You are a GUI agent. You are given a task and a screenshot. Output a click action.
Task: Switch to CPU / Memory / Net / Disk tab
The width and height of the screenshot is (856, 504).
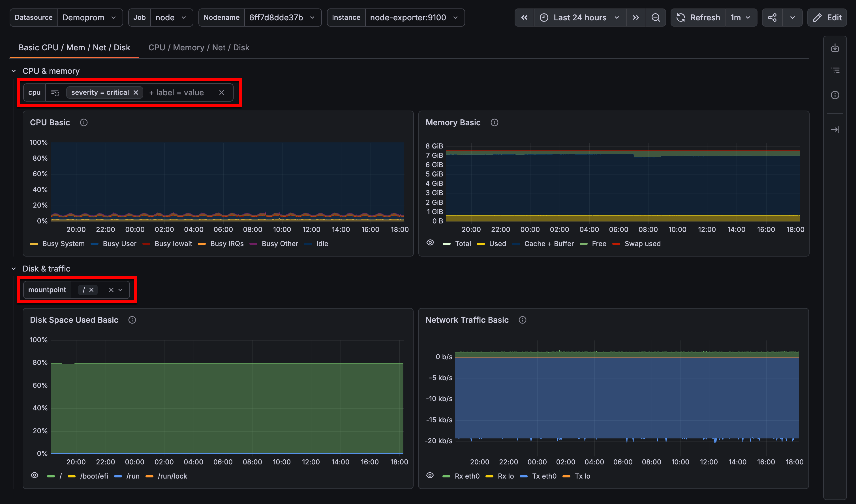pyautogui.click(x=199, y=48)
